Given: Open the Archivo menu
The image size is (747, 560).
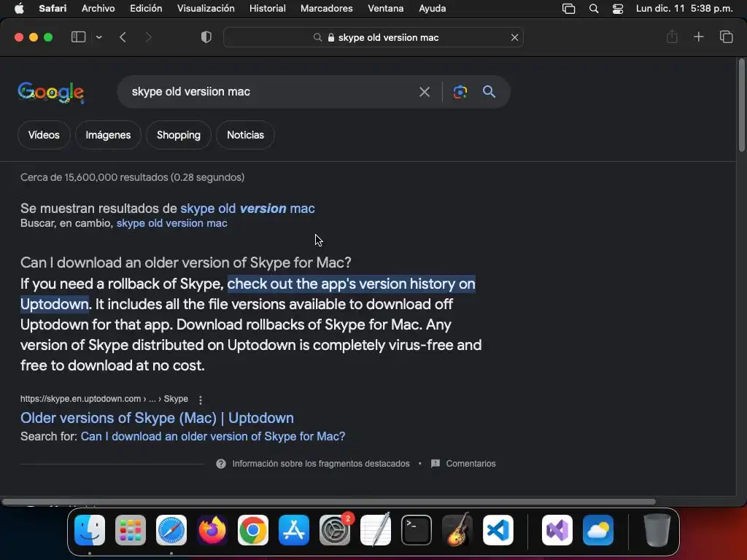Looking at the screenshot, I should coord(98,8).
